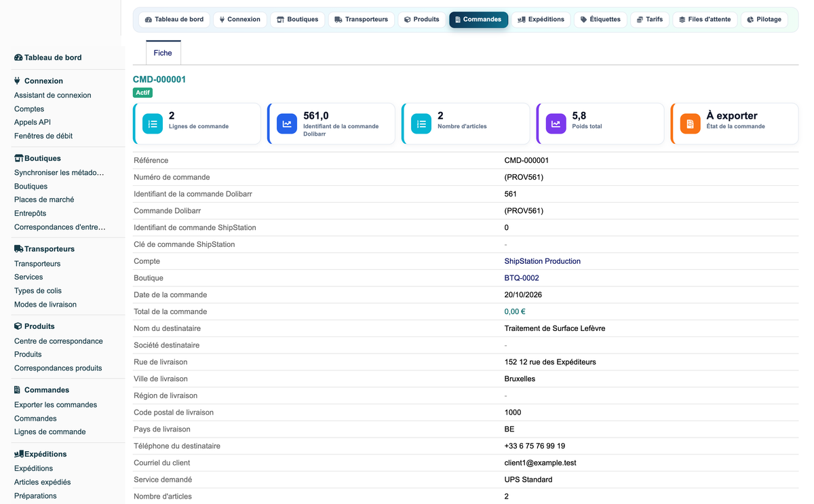The image size is (814, 504).
Task: Click the 5,8 Poids total figure
Action: 579,116
